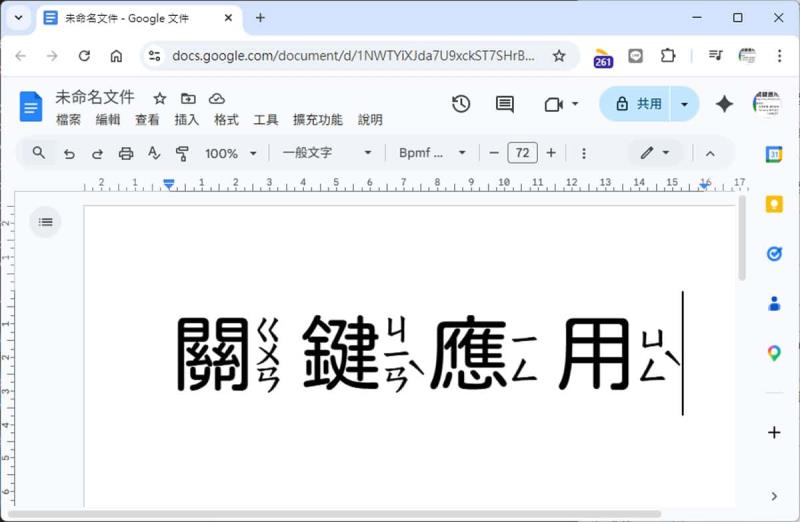800x522 pixels.
Task: Increase font size plus button
Action: click(x=551, y=153)
